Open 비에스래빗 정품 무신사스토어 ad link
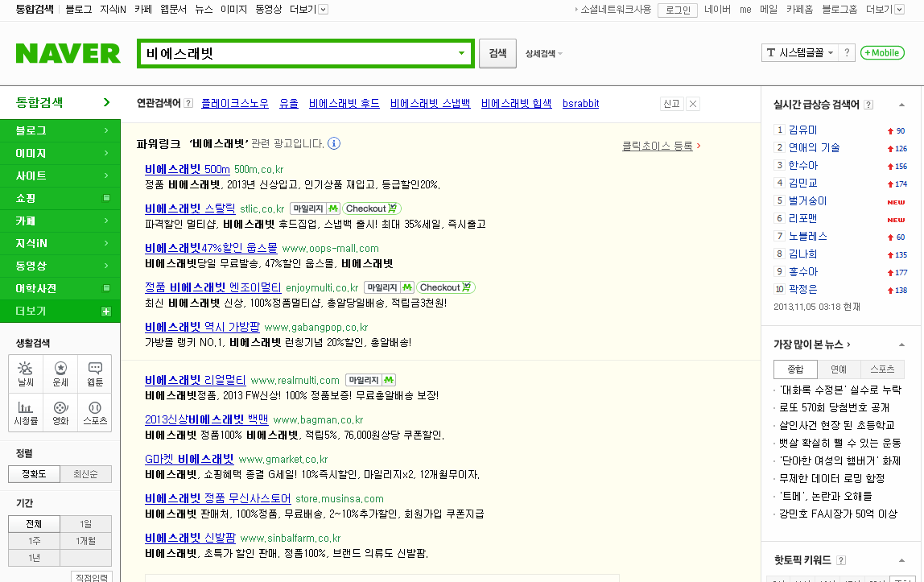 coord(217,498)
